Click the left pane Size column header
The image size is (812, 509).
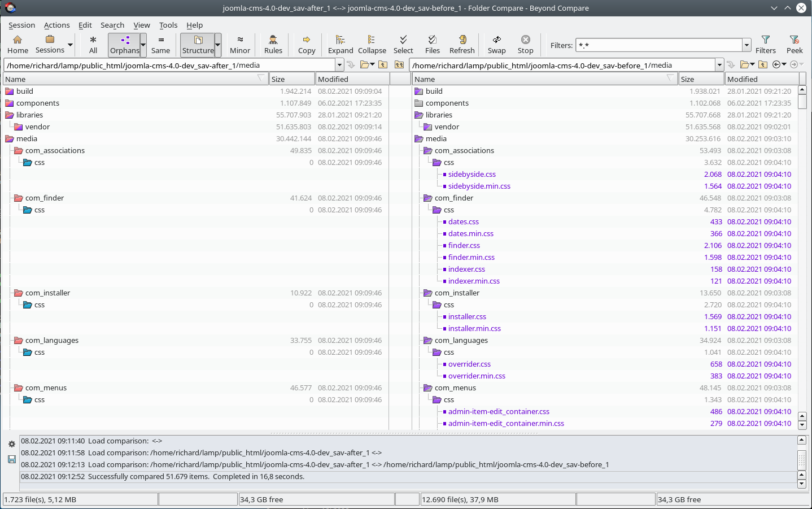coord(292,79)
